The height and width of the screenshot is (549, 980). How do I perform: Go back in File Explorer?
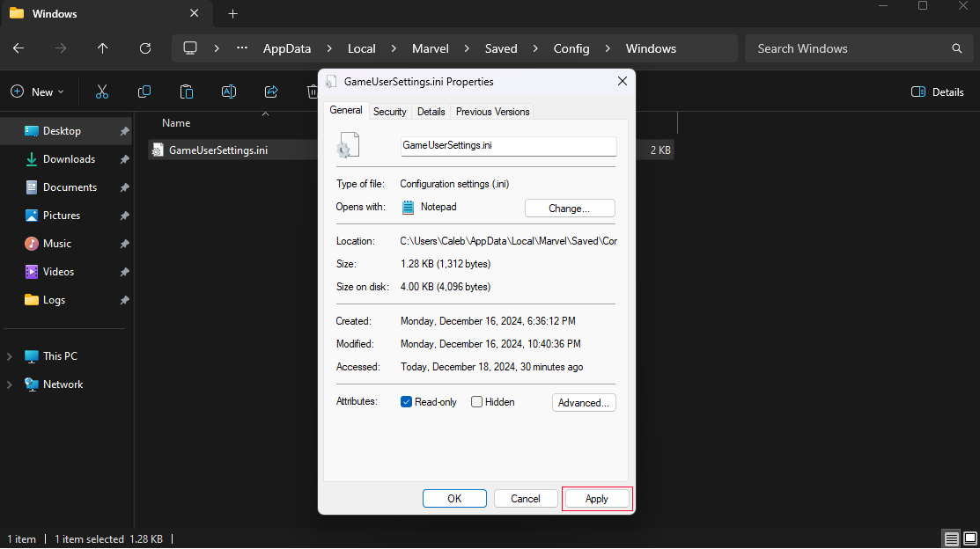[18, 48]
